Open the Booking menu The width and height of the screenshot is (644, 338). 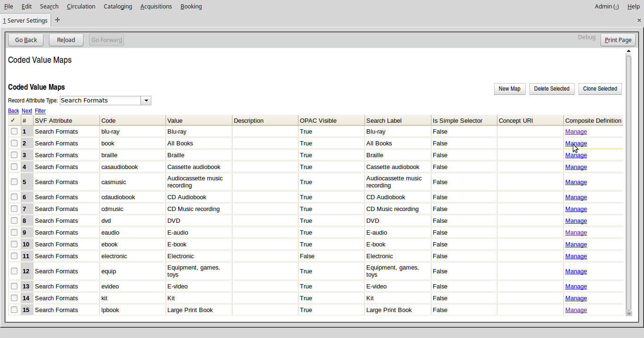coord(191,6)
